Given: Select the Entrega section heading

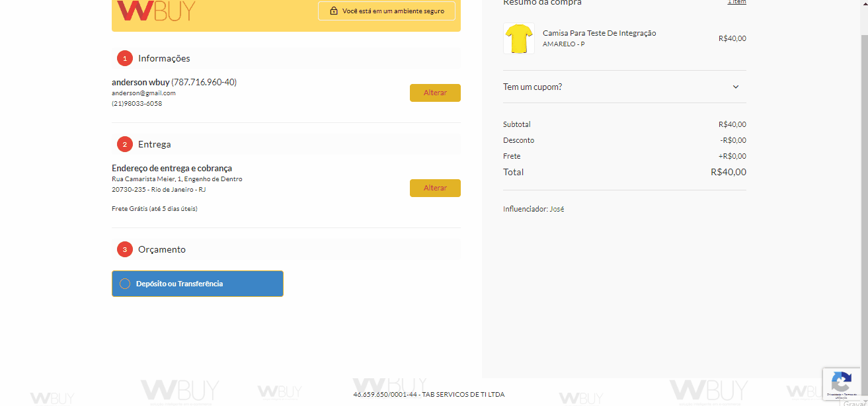Looking at the screenshot, I should pyautogui.click(x=155, y=144).
